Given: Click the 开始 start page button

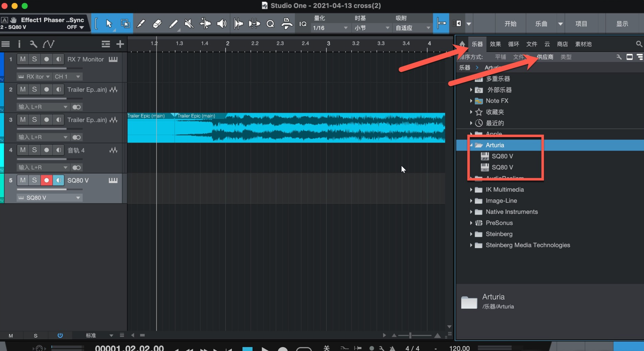Looking at the screenshot, I should click(510, 24).
